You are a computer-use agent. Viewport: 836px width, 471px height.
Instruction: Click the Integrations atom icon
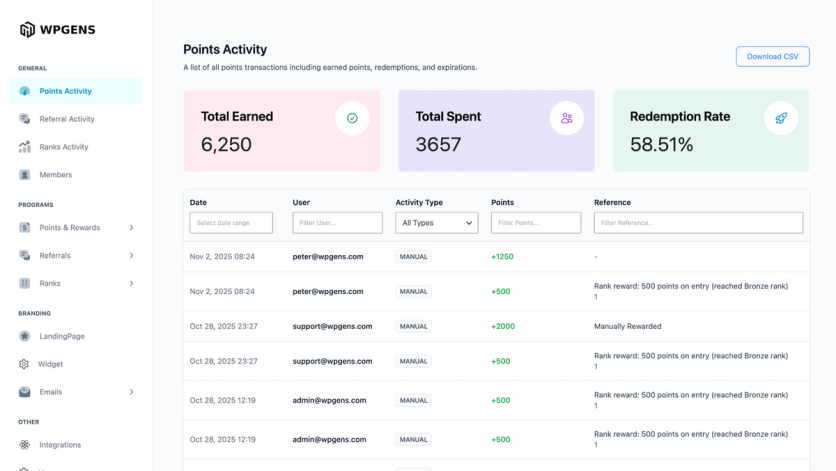[x=25, y=445]
